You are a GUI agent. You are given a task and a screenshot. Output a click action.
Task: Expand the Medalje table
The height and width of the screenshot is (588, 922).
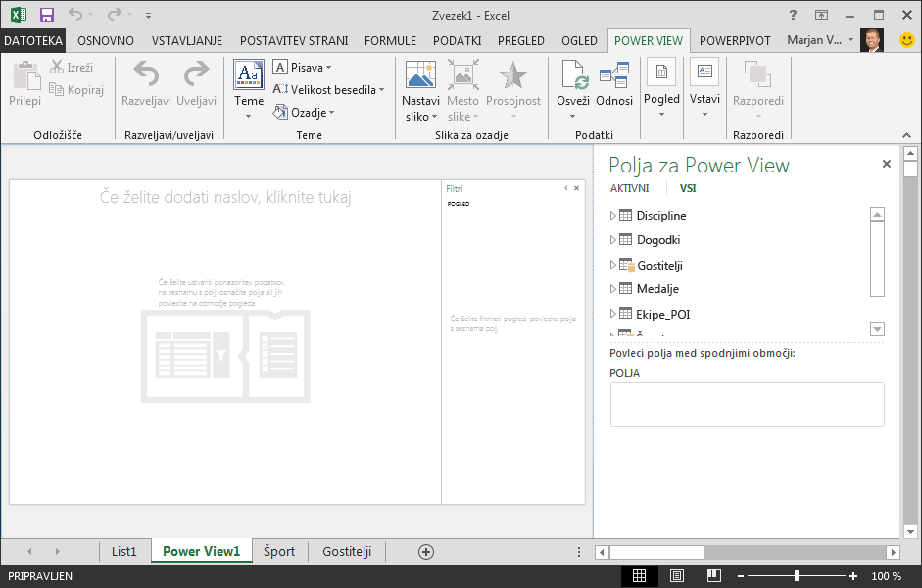point(612,289)
